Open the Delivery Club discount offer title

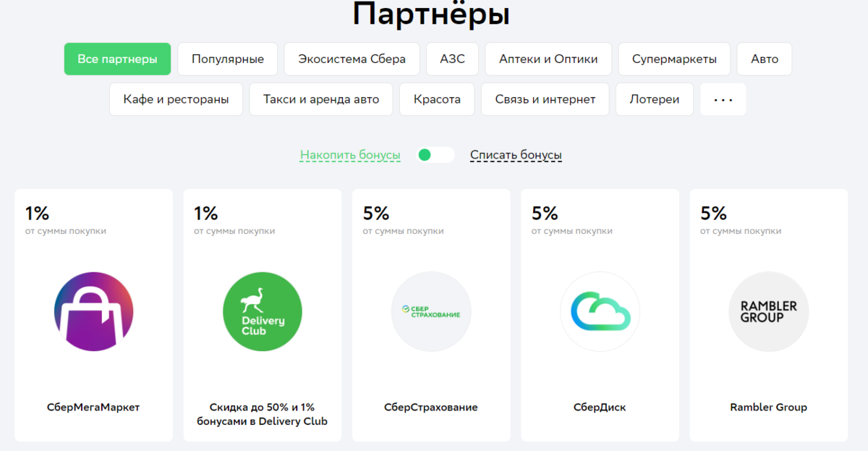[263, 414]
